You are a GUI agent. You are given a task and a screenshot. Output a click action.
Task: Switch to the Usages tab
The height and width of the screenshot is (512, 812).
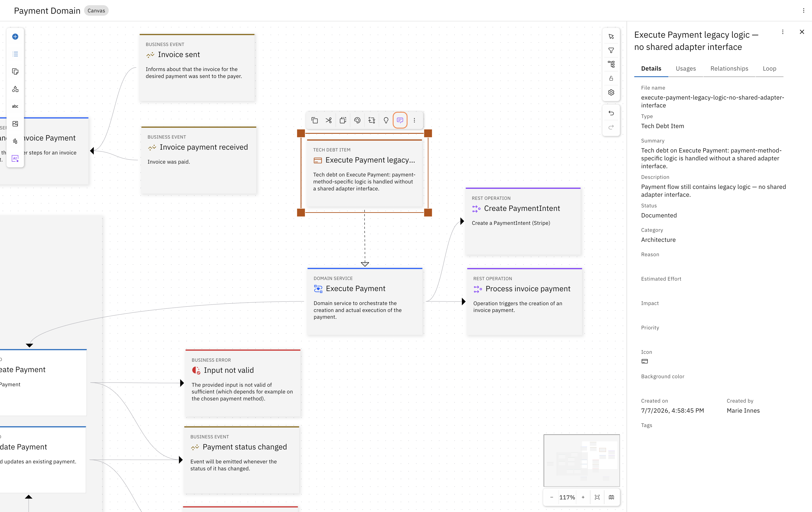click(685, 68)
